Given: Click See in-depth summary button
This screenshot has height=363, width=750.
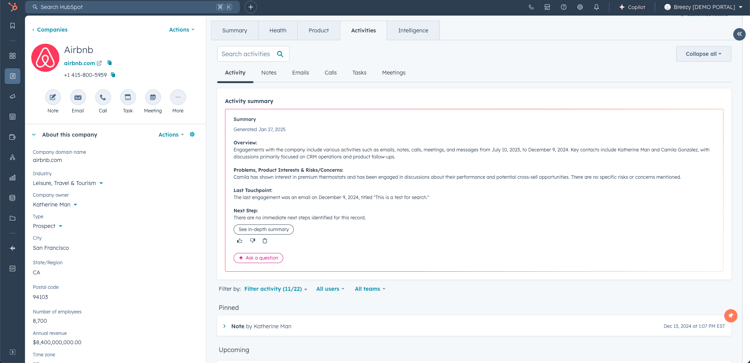Looking at the screenshot, I should pos(264,230).
